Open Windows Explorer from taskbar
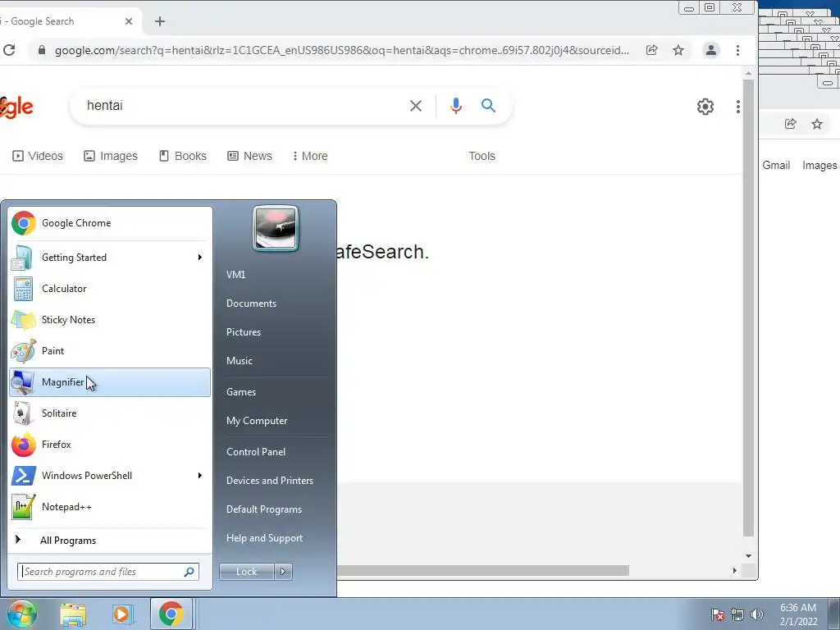Viewport: 840px width, 630px height. tap(73, 614)
